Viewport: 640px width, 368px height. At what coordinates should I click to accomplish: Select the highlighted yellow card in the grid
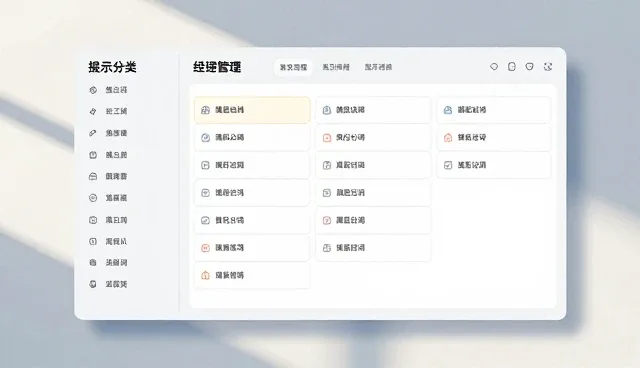252,110
